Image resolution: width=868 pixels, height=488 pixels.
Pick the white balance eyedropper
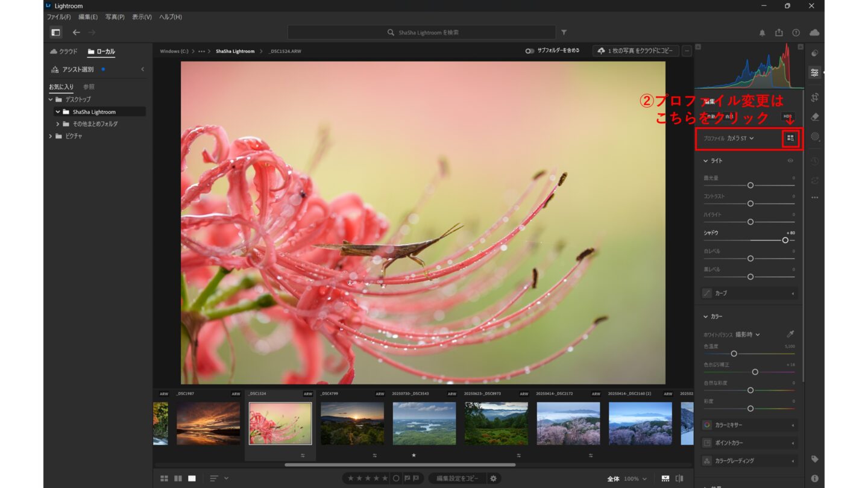coord(790,334)
